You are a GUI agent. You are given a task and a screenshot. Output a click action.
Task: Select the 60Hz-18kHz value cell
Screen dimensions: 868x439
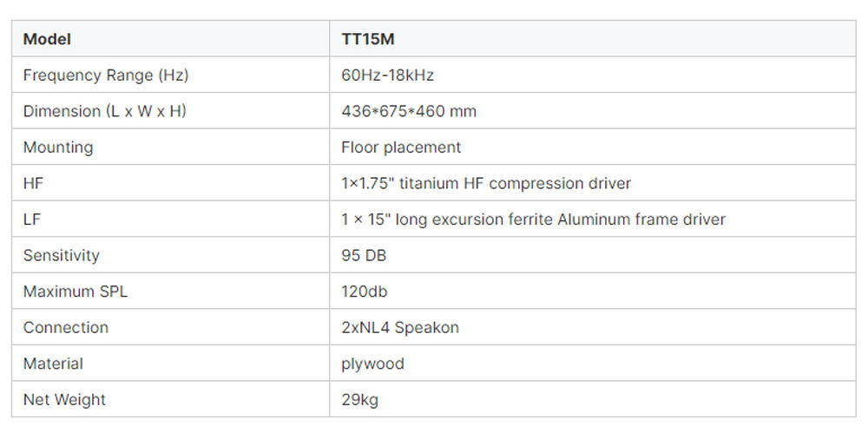click(x=387, y=75)
